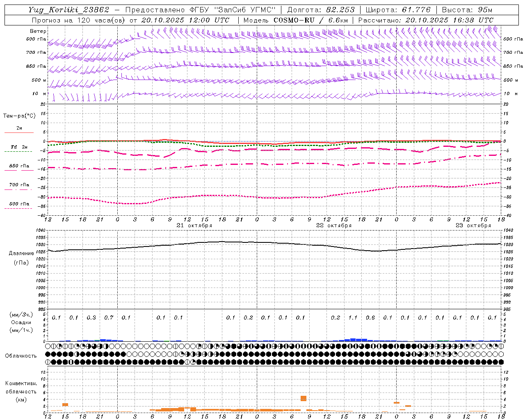Image resolution: width=525 pixels, height=420 pixels.
Task: Click the Облачность cloud cover label
Action: (x=21, y=356)
